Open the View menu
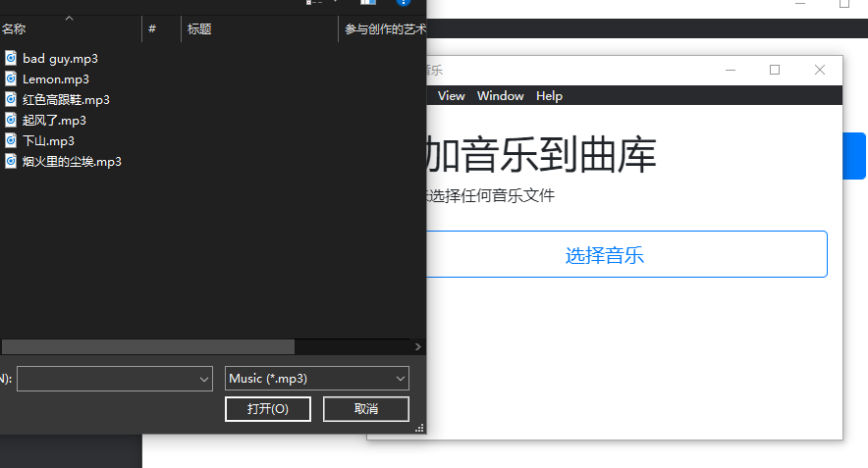This screenshot has width=868, height=468. coord(452,96)
